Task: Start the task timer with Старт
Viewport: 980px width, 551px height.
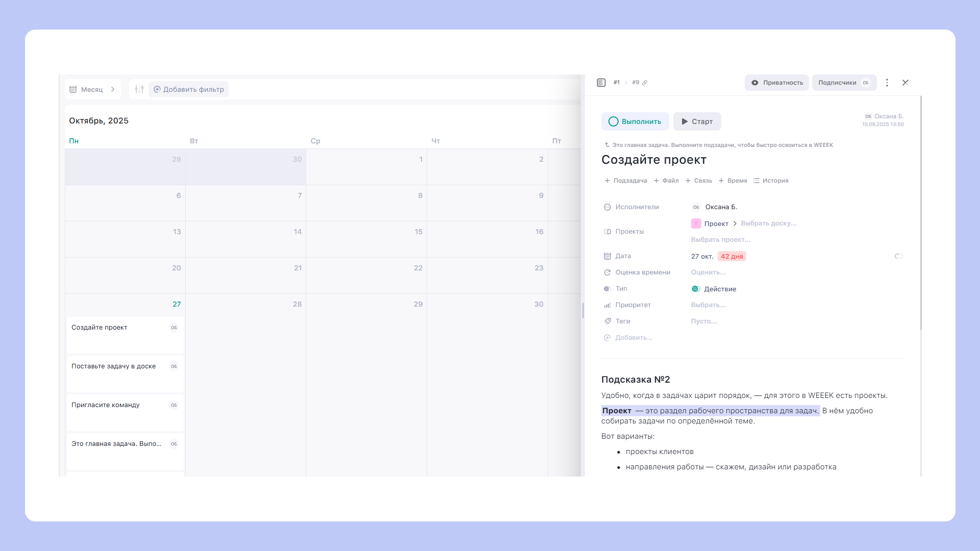Action: tap(697, 121)
